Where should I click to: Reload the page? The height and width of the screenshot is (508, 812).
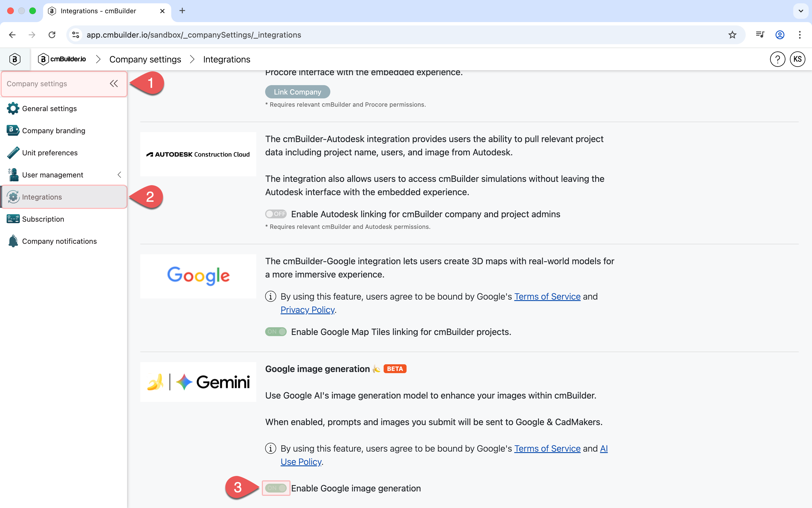click(52, 35)
